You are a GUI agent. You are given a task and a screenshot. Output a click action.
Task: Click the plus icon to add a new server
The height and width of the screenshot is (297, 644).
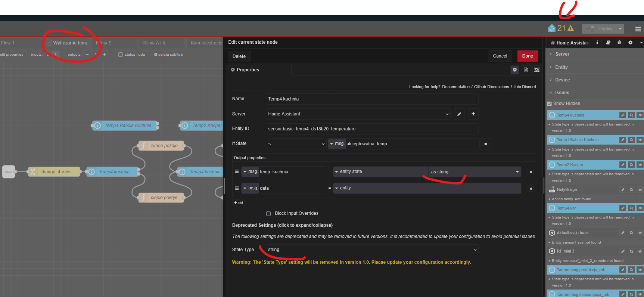tap(473, 114)
